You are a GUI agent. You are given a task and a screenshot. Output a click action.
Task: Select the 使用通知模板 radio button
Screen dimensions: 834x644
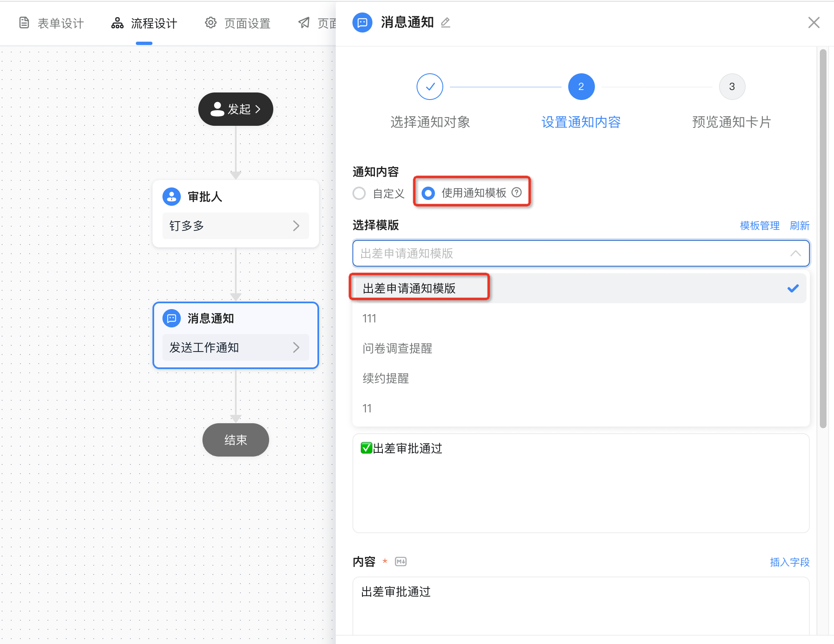428,193
